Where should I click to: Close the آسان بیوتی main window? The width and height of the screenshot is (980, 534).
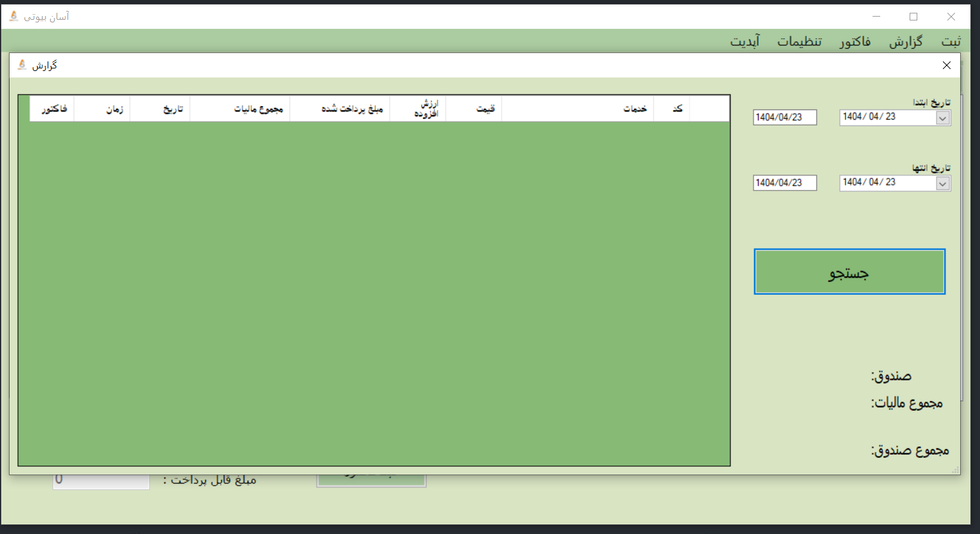pos(951,17)
